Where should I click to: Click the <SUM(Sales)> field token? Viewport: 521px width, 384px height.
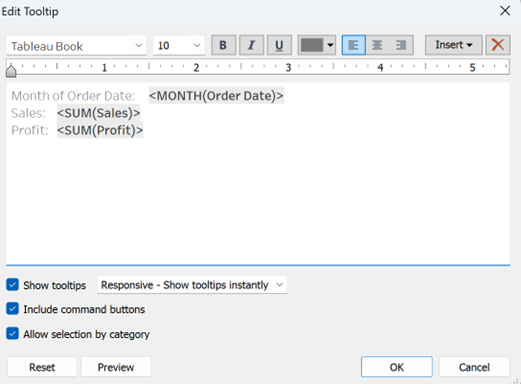pos(99,113)
